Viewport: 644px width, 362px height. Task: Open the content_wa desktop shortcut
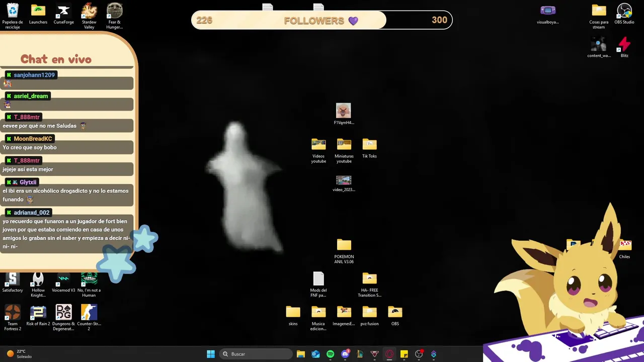click(599, 48)
